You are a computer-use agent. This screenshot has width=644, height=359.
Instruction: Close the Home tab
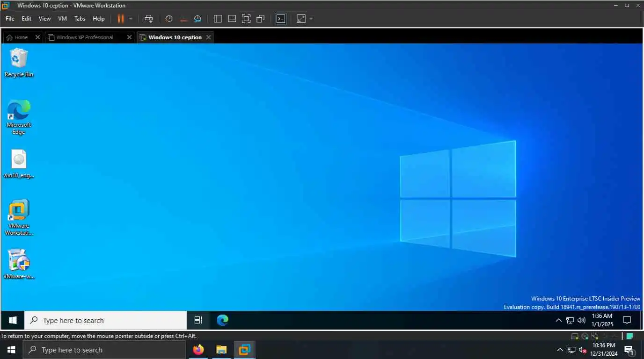pyautogui.click(x=38, y=37)
